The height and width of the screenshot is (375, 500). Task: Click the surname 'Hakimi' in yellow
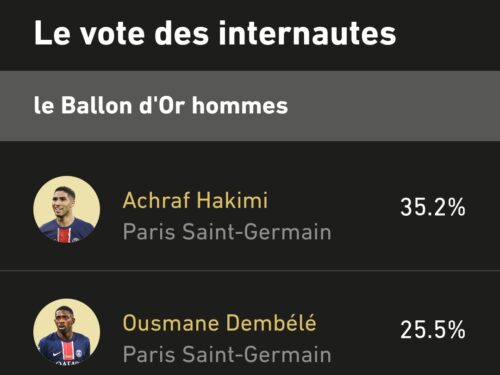pos(232,201)
